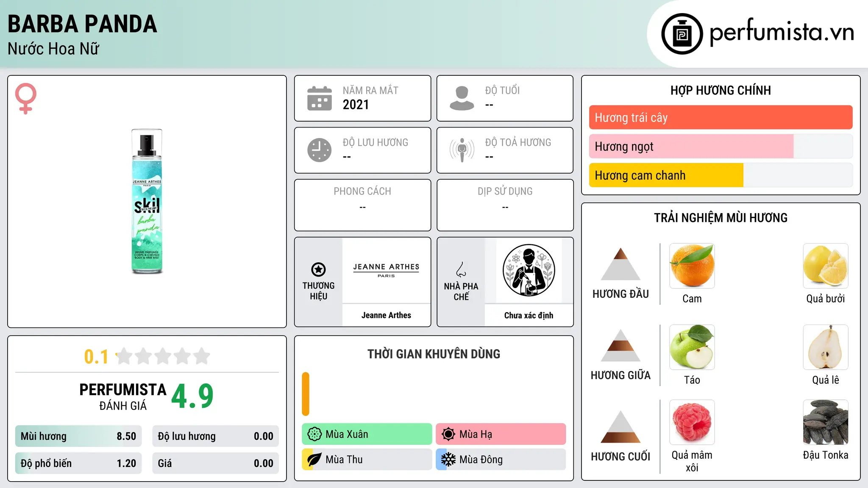
Task: Click the PERFUMISTA ĐÁNH GIÁ label
Action: pyautogui.click(x=123, y=396)
